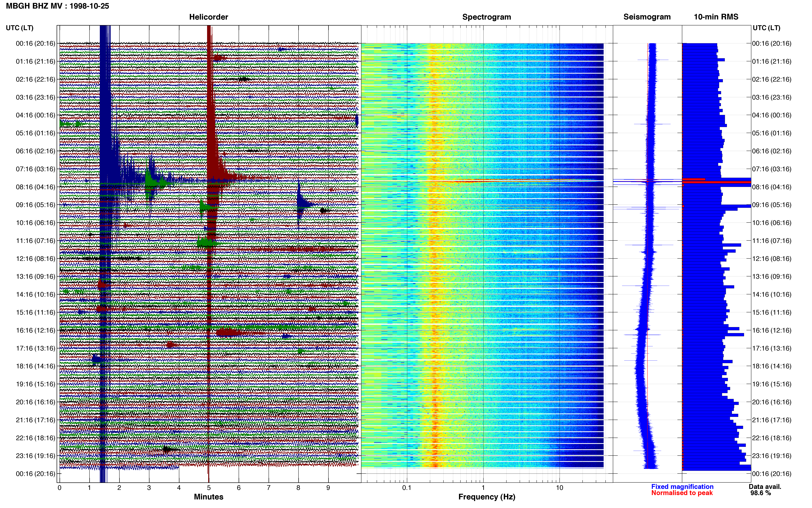Click frequency tick label '10' on spectrogram

pyautogui.click(x=559, y=488)
